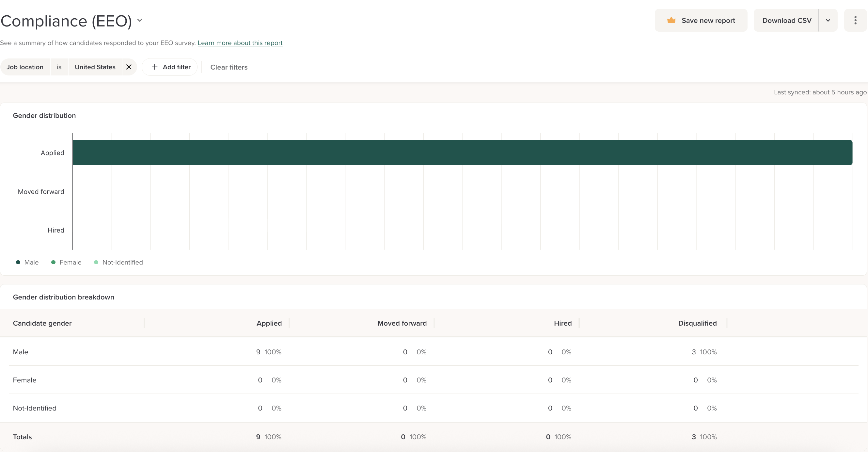Edit the United States filter value
This screenshot has height=452, width=868.
click(95, 67)
